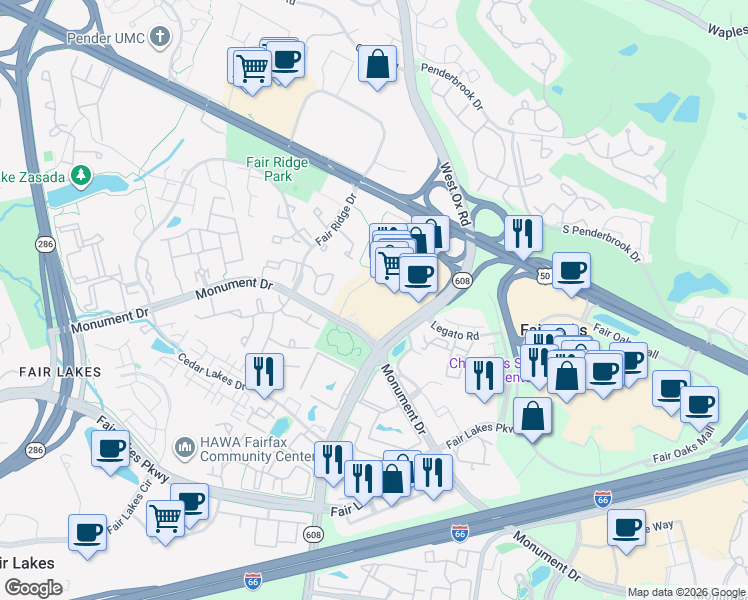
Task: Select the 'West Ox Rd' road label
Action: 455,194
